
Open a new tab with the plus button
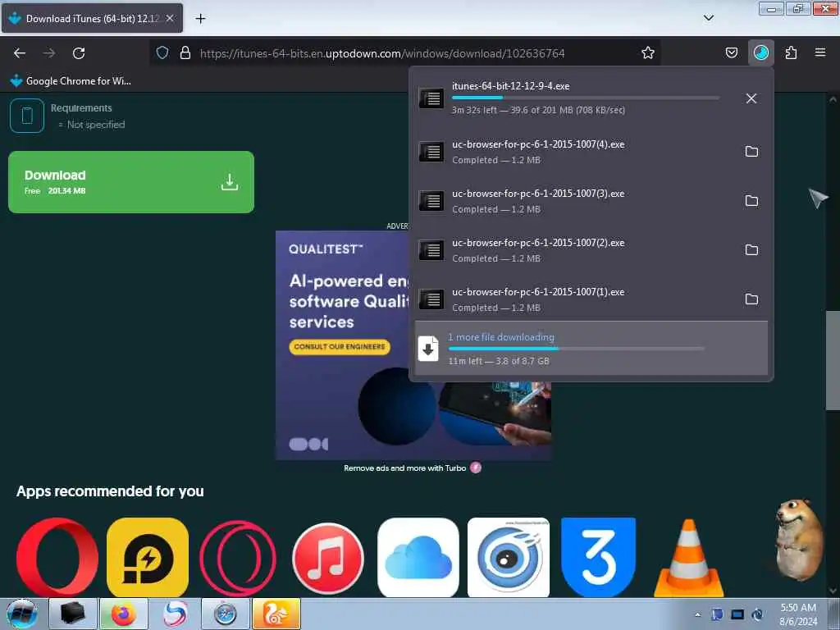[200, 19]
